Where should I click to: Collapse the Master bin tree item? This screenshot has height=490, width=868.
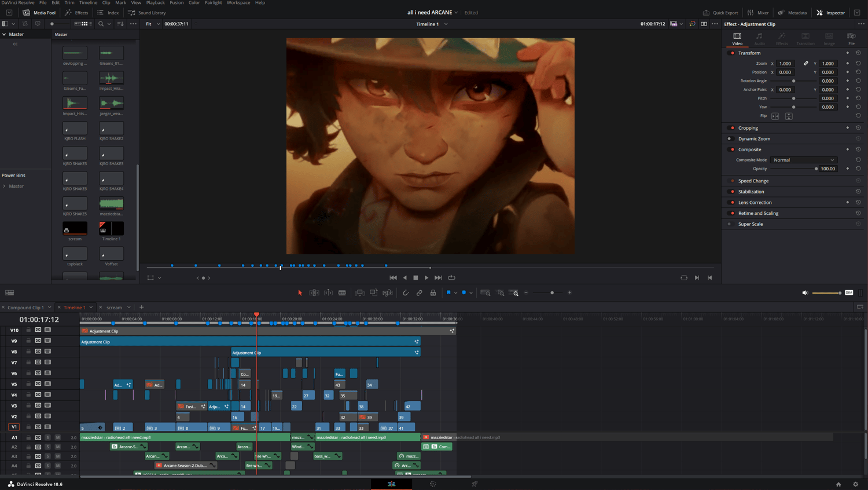click(x=4, y=34)
